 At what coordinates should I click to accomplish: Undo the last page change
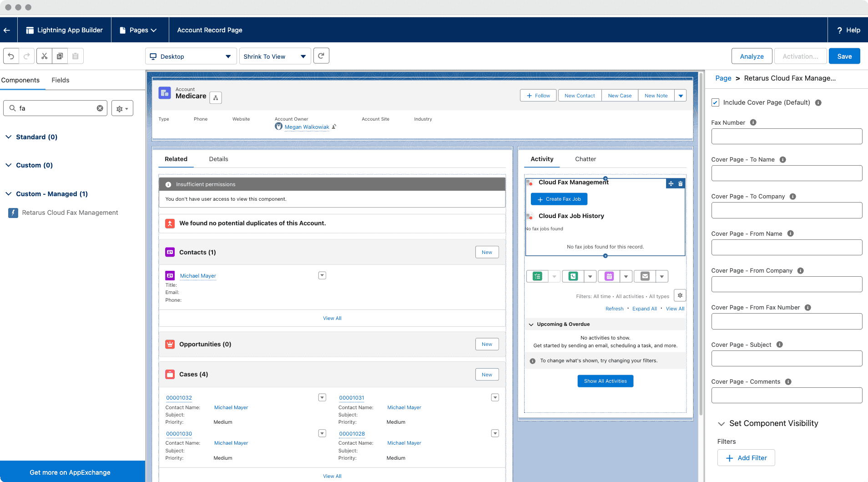click(x=11, y=56)
